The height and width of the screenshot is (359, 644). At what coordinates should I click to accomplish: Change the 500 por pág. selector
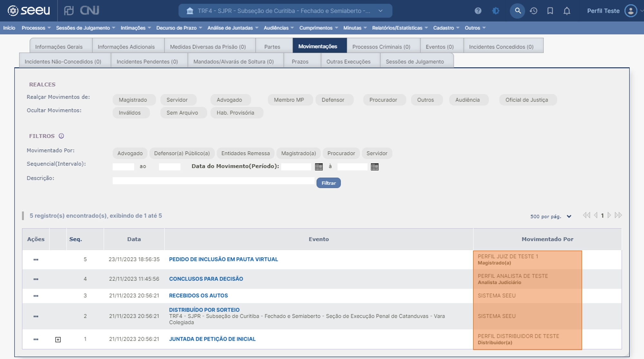pos(551,216)
